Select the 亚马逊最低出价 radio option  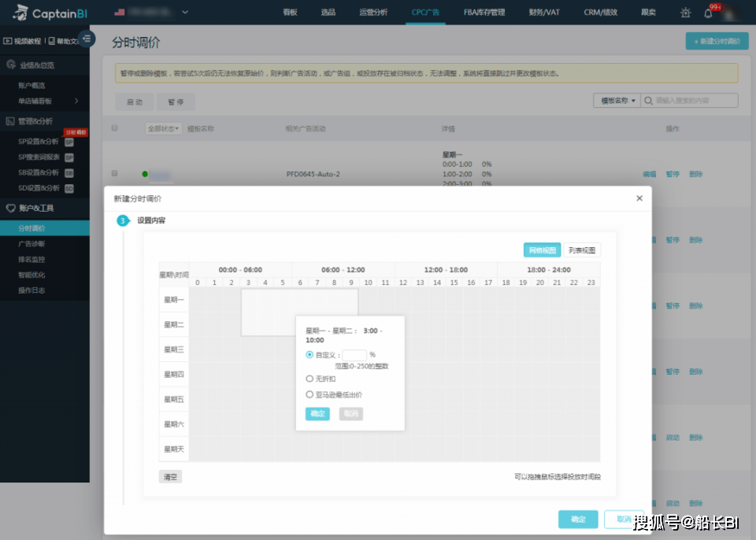[x=309, y=394]
